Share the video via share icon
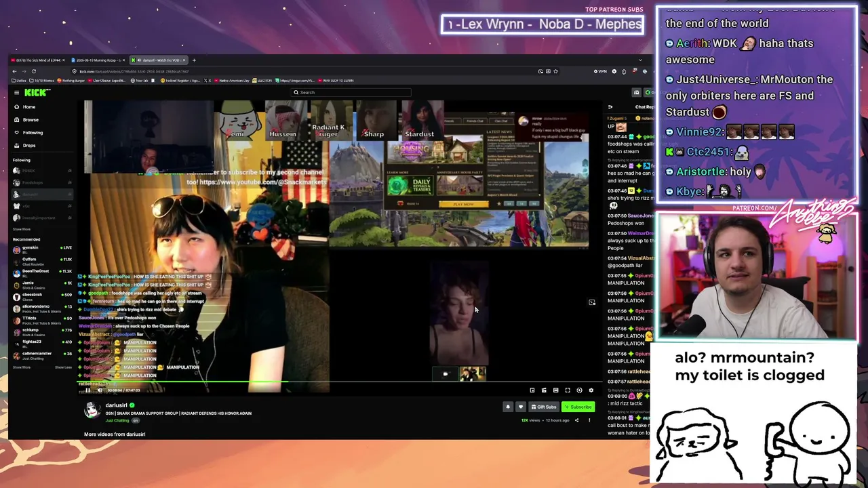 click(576, 420)
